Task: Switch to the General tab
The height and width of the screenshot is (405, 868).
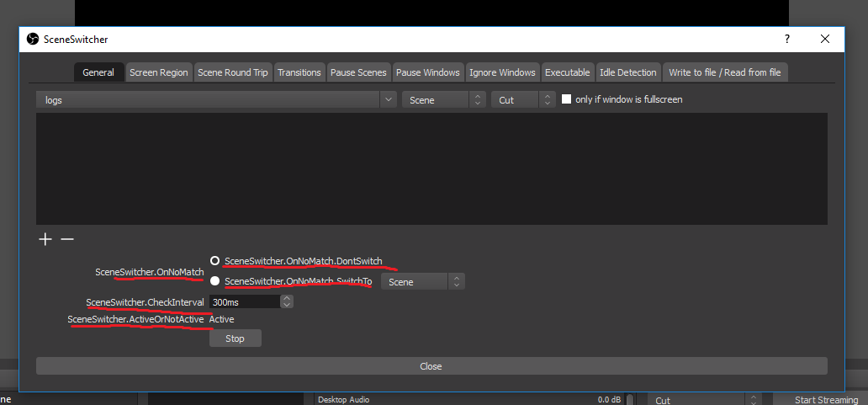Action: 98,72
